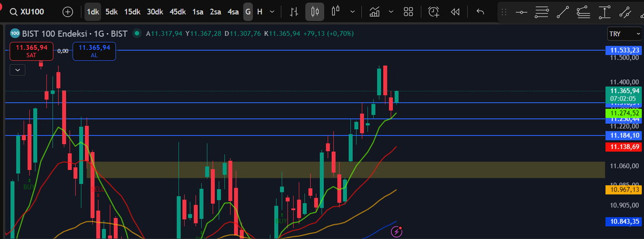Click the blue 11.184,10 price label
This screenshot has height=239, width=644.
click(624, 135)
